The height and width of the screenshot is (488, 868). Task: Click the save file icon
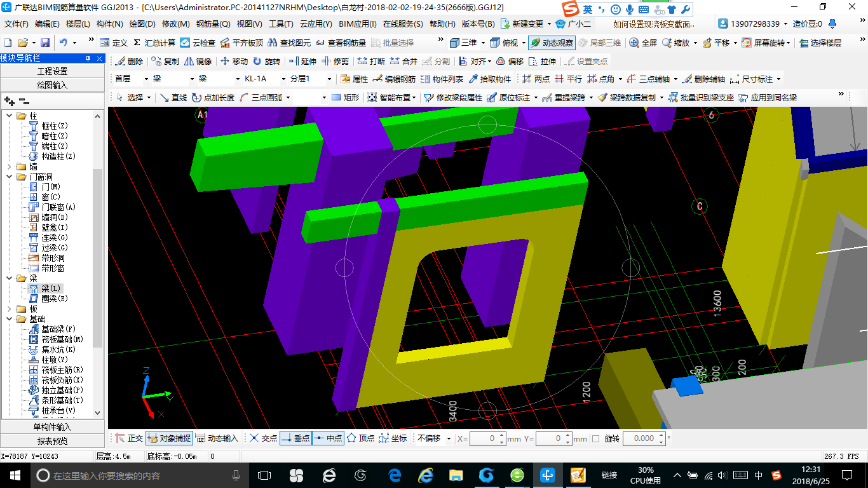click(45, 43)
